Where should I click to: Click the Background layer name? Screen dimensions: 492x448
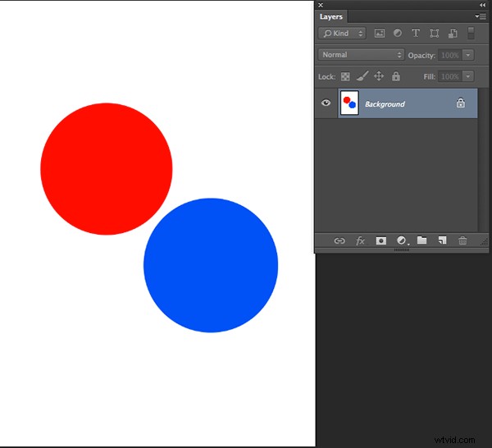click(385, 104)
